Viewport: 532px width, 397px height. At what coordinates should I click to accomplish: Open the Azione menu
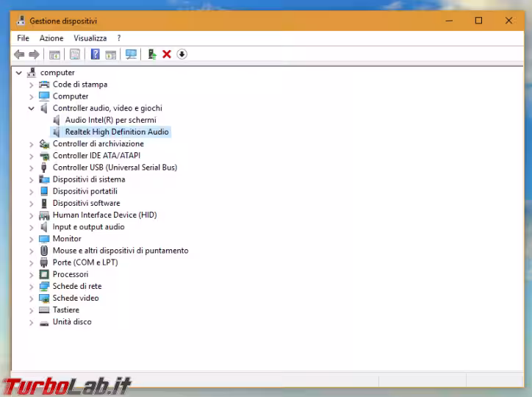point(51,38)
